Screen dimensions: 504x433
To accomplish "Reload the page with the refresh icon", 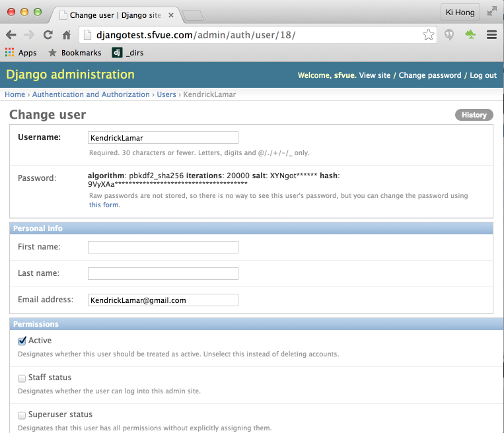I will 48,35.
